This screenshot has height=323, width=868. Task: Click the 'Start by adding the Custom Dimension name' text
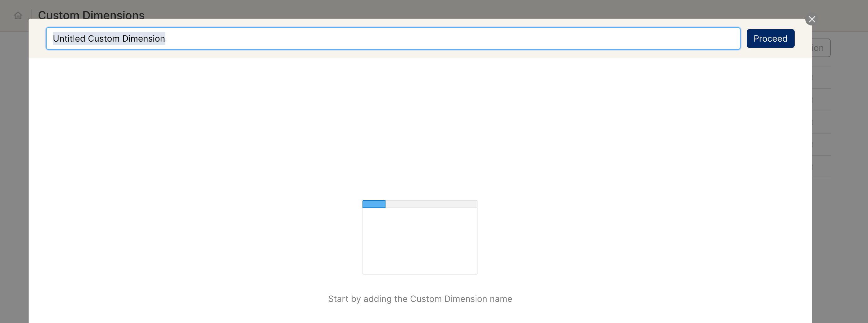pos(420,299)
